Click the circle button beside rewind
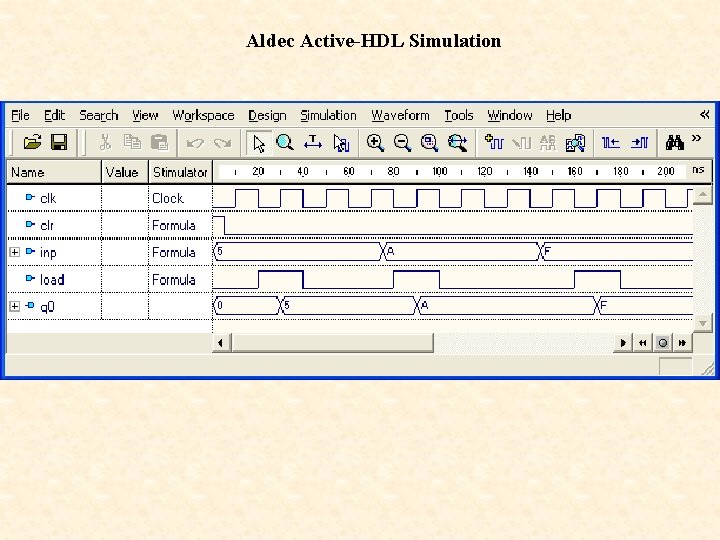Screen dimensions: 720x540 663,343
